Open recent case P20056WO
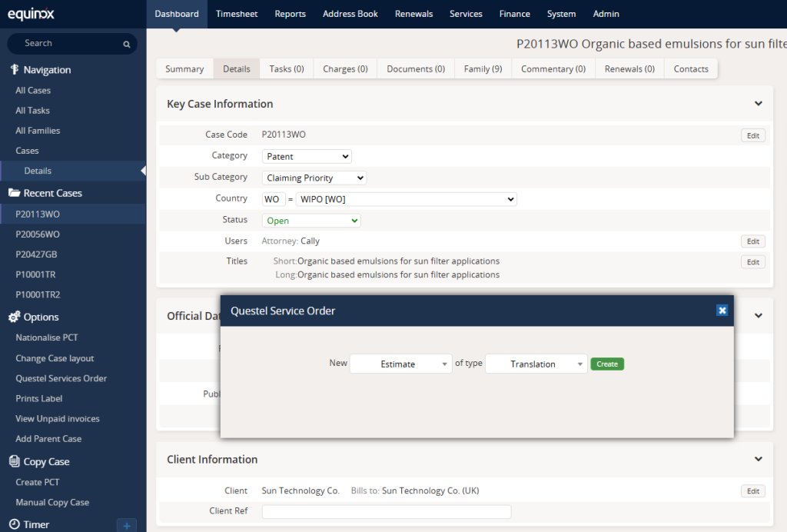The width and height of the screenshot is (787, 532). (38, 234)
